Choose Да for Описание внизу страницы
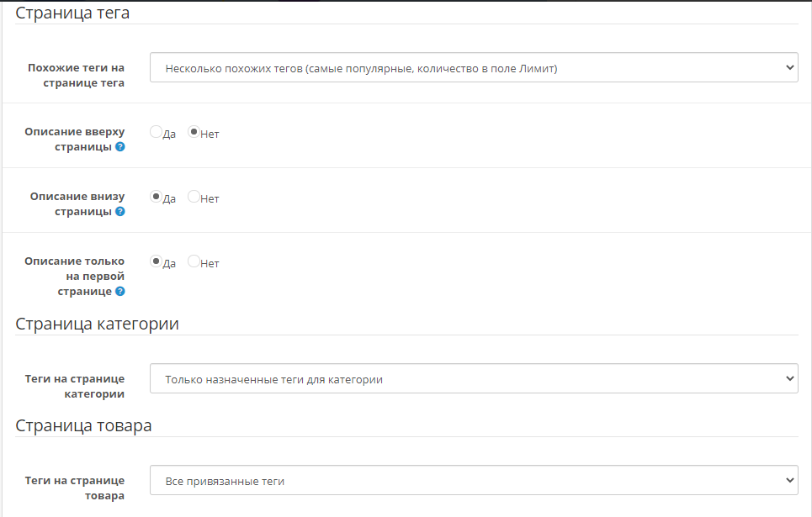This screenshot has width=812, height=517. pyautogui.click(x=156, y=197)
